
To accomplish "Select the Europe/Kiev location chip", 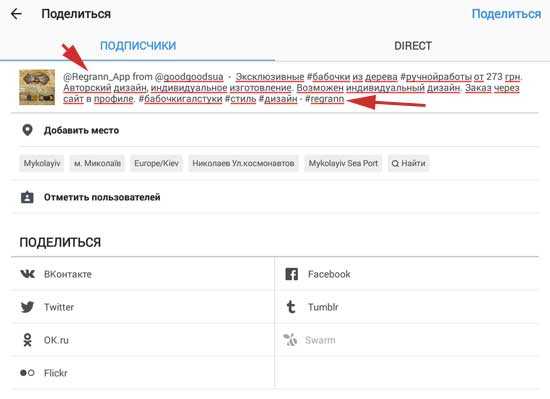I will click(x=156, y=163).
